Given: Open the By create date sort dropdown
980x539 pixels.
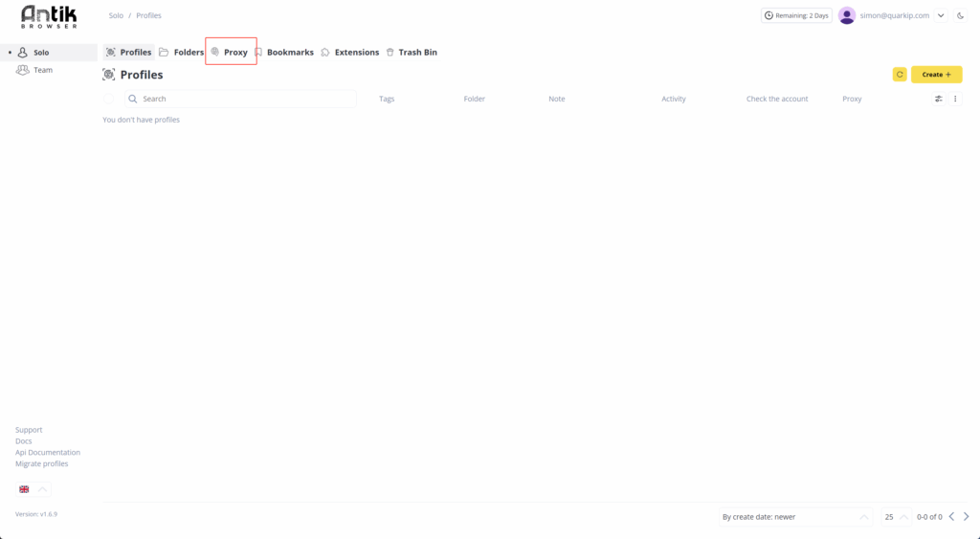Looking at the screenshot, I should (795, 517).
